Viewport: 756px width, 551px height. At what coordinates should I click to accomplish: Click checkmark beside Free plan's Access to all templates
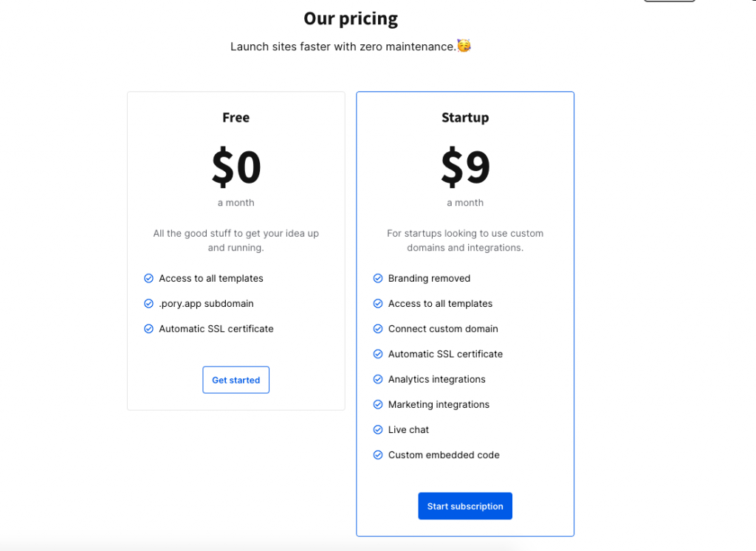pyautogui.click(x=149, y=278)
